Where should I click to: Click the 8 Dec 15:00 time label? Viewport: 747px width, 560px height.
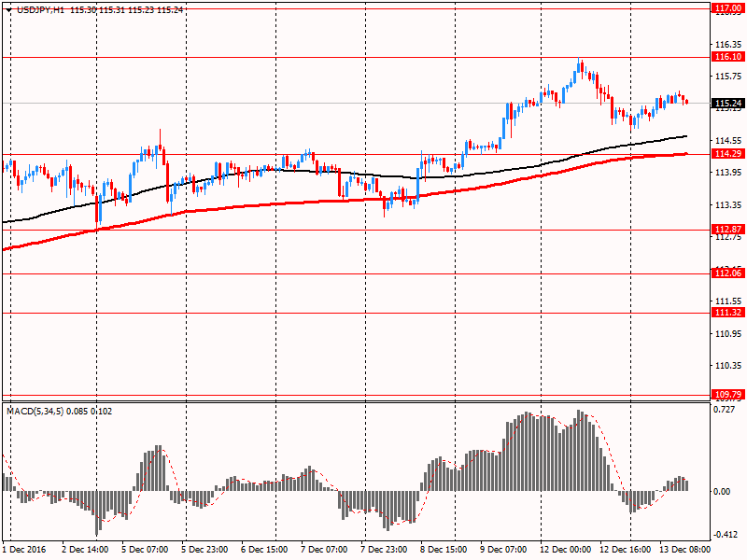[444, 550]
